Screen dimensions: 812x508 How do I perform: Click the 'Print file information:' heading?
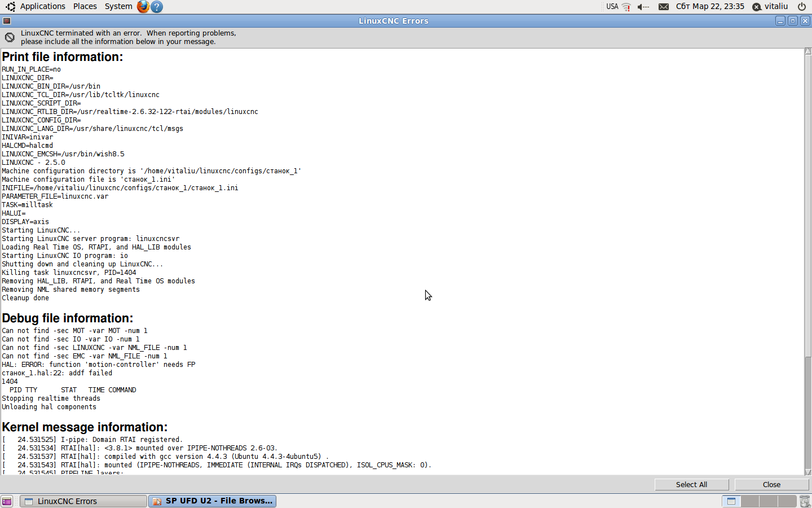(62, 57)
